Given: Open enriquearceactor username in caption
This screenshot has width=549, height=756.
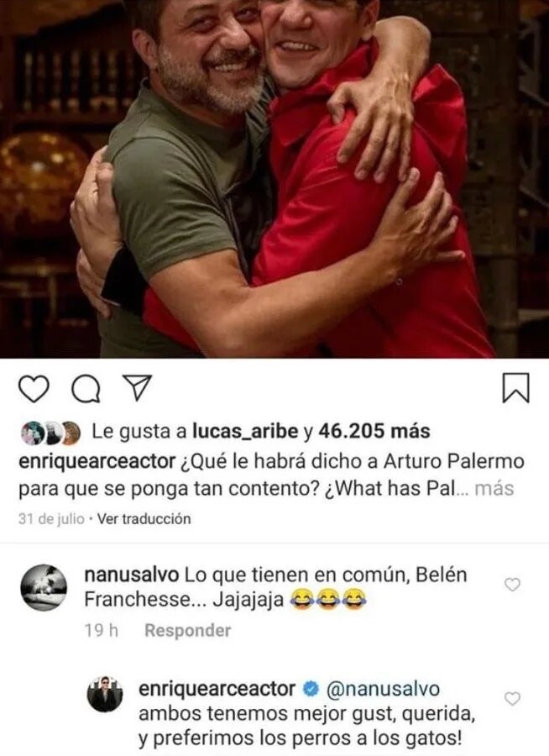Looking at the screenshot, I should tap(97, 462).
